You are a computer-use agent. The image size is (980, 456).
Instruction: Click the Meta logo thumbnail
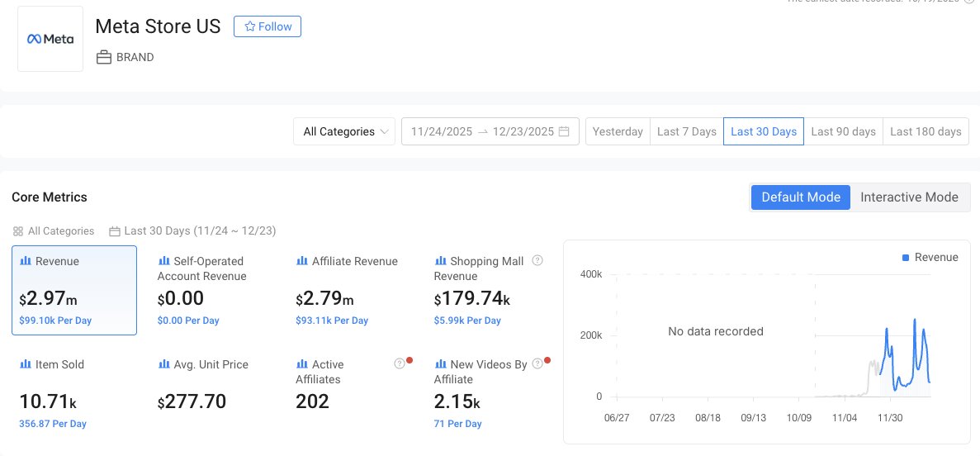click(x=50, y=39)
